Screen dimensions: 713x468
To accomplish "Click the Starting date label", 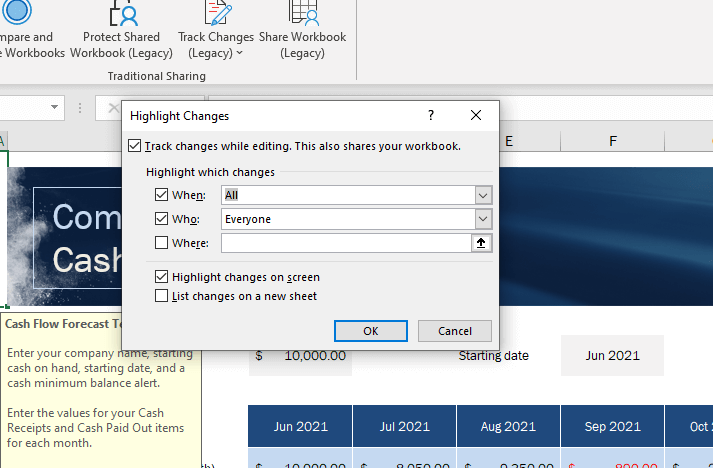I will [x=493, y=355].
